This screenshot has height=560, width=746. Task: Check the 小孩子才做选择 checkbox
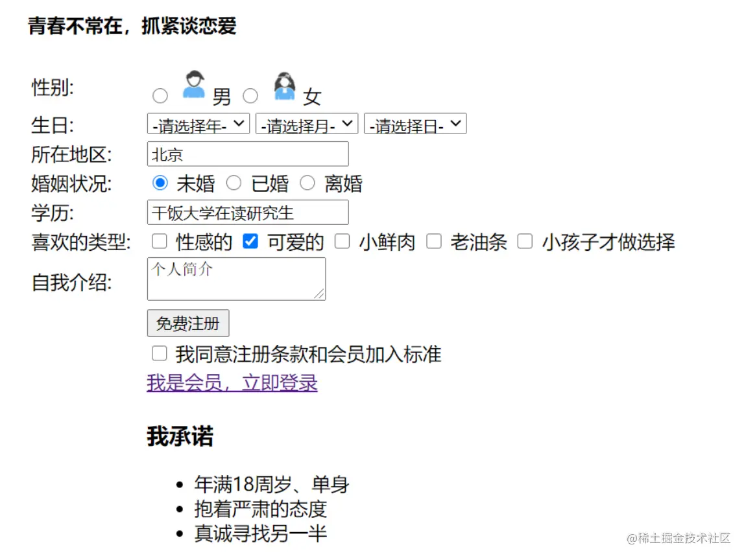(x=525, y=242)
